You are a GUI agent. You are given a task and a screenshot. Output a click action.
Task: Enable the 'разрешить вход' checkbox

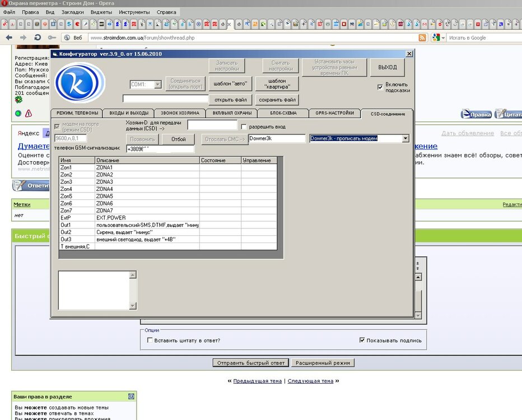coord(244,127)
